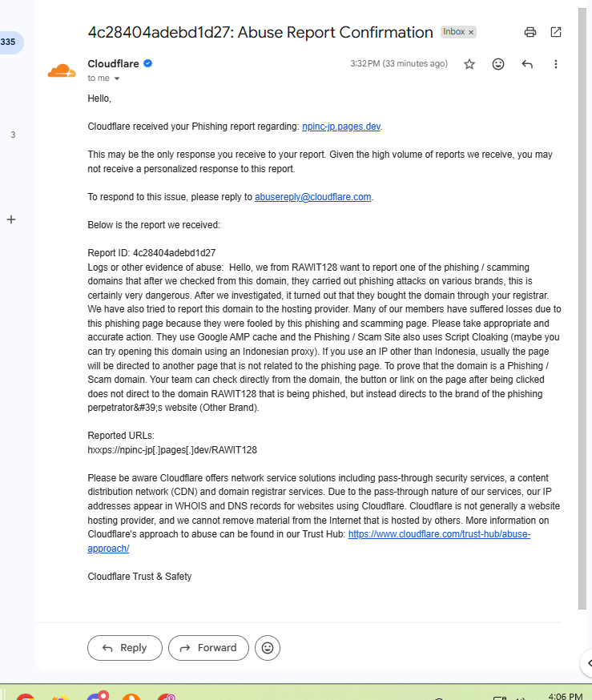Screen dimensions: 592x700
Task: Open the emoji reaction button beside Forward
Action: pos(268,648)
